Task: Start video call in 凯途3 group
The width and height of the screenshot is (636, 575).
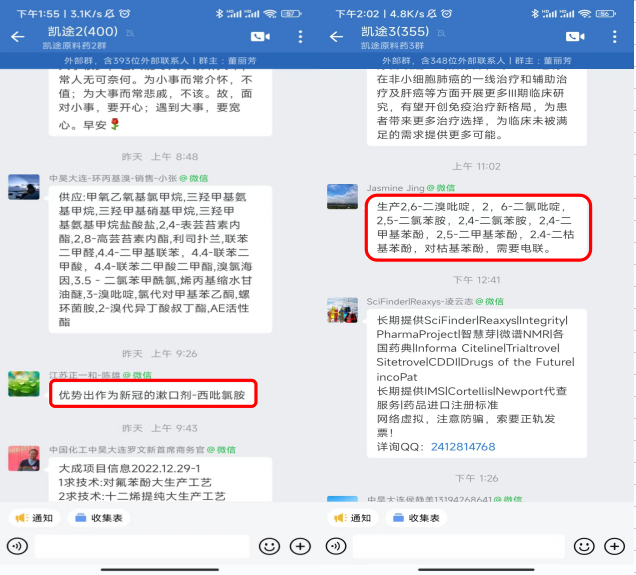Action: [575, 37]
